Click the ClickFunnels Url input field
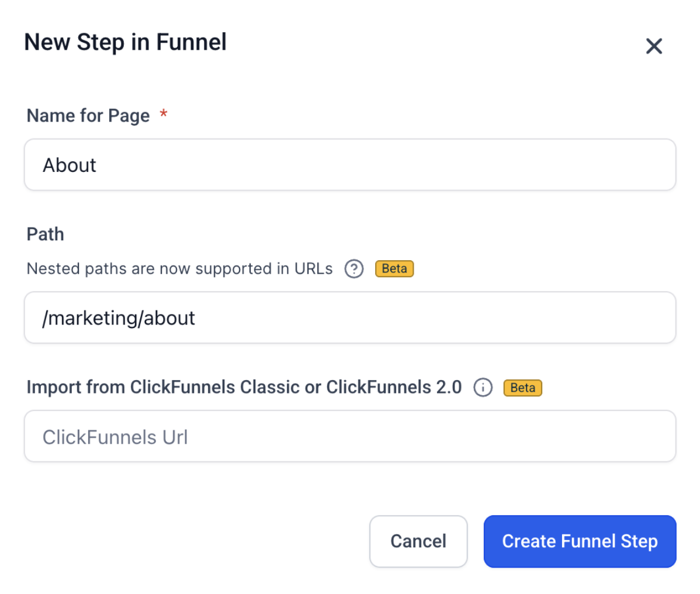This screenshot has height=594, width=700. pos(349,436)
